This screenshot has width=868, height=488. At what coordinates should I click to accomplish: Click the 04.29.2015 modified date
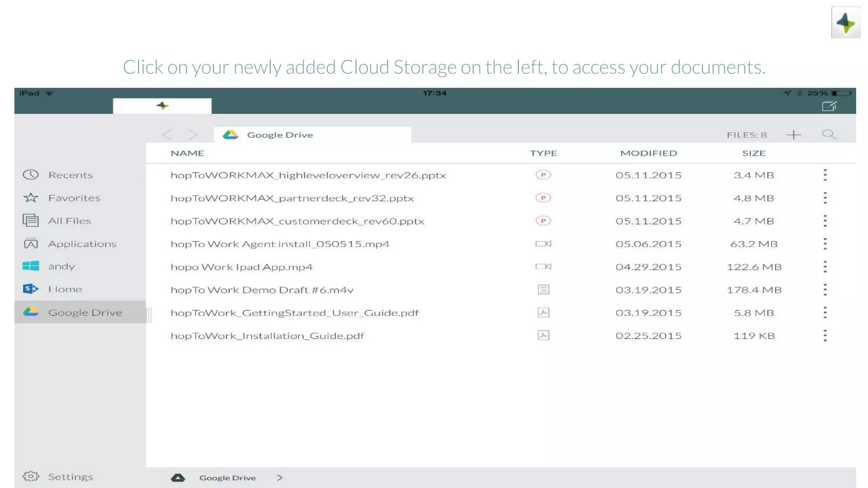point(648,267)
